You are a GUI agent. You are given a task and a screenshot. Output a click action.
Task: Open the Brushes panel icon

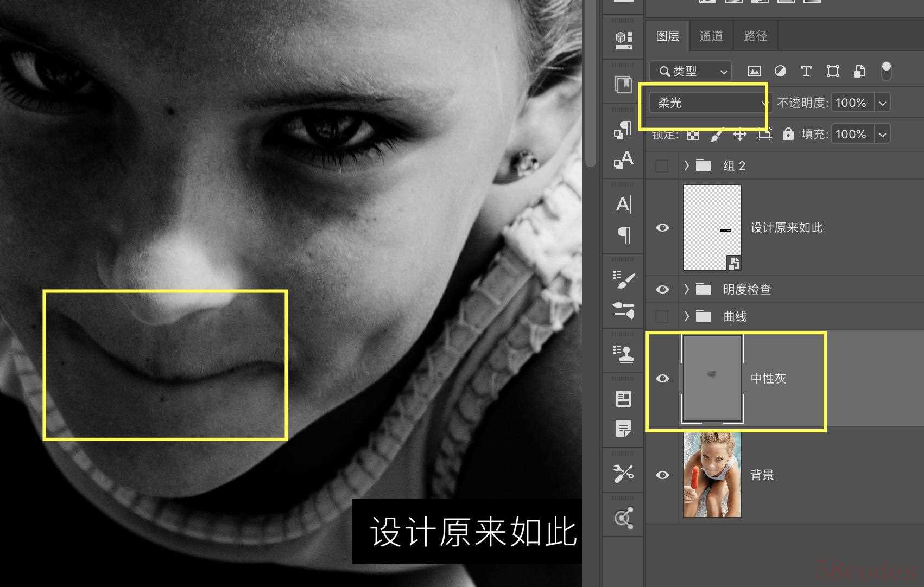click(623, 310)
